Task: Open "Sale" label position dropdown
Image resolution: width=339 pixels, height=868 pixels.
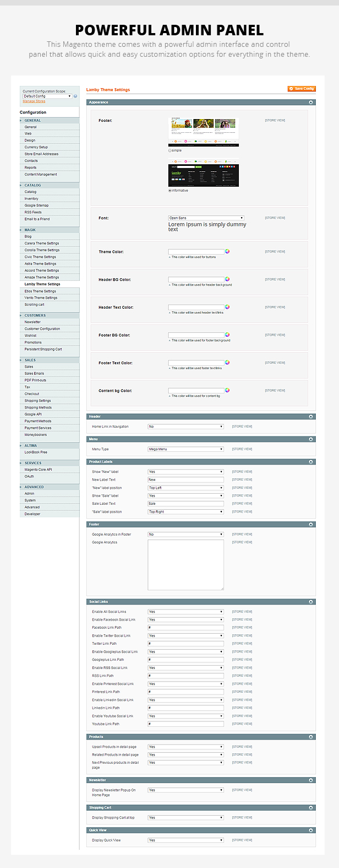Action: click(x=186, y=512)
